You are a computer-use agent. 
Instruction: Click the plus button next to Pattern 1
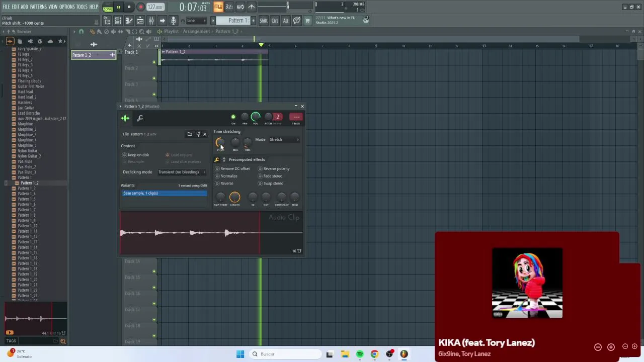252,21
